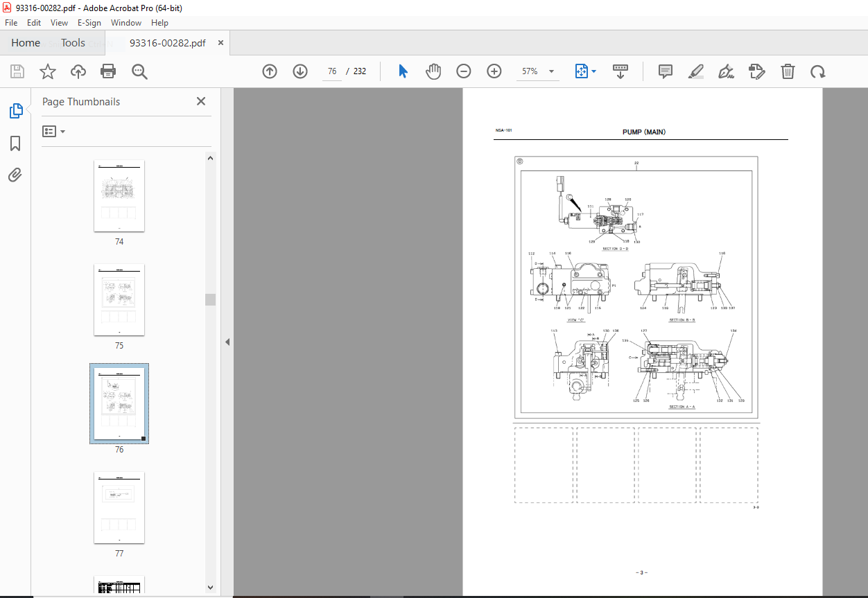Open the Bookmarks panel icon
The image size is (868, 598).
(15, 143)
